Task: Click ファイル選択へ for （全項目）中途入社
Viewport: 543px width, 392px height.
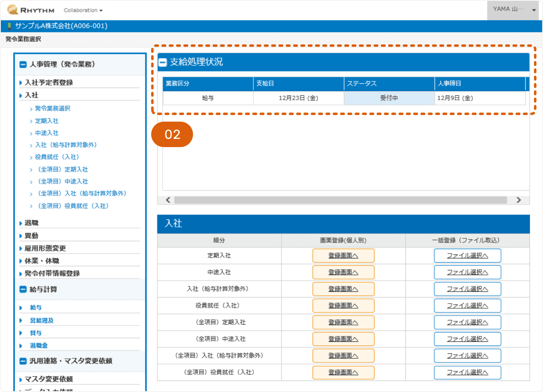Action: (x=467, y=339)
